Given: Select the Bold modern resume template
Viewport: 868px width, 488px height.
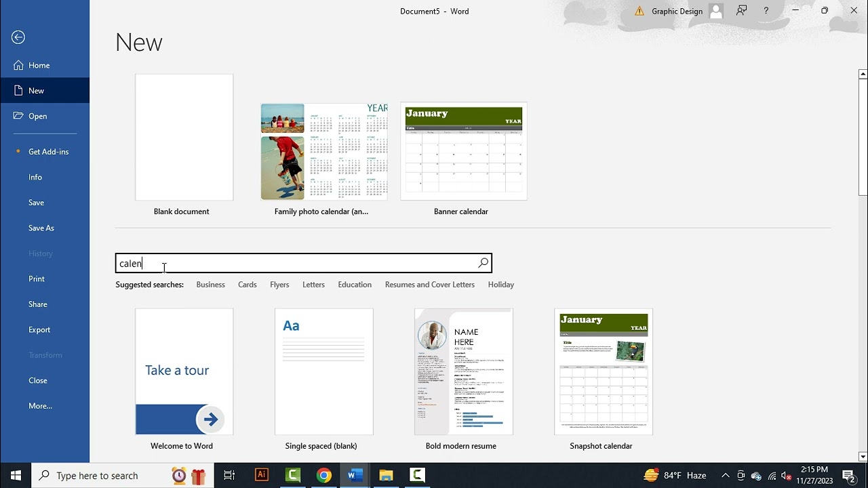Looking at the screenshot, I should [x=463, y=380].
